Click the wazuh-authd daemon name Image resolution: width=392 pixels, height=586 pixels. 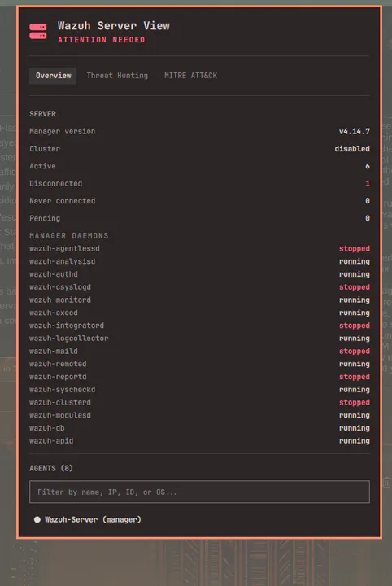[x=54, y=274]
